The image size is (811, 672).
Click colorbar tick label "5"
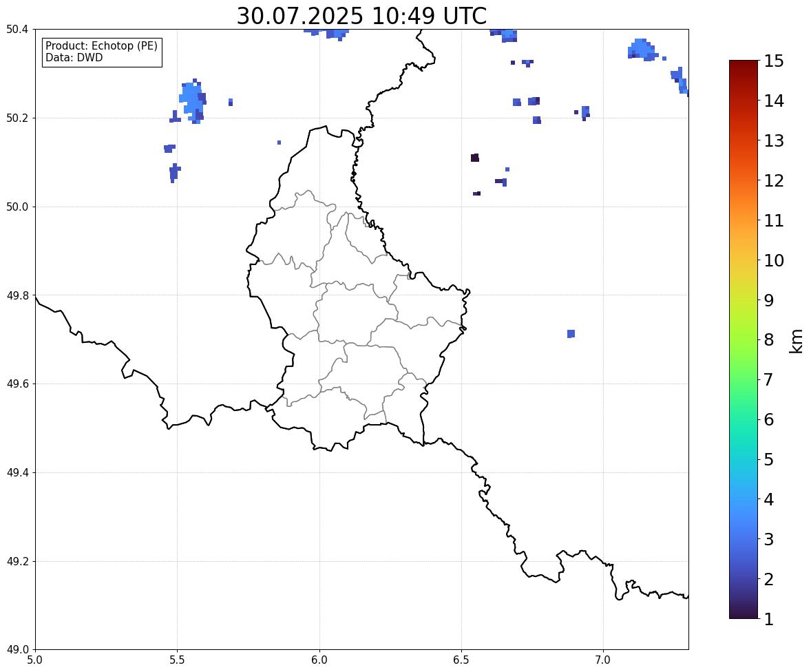769,459
